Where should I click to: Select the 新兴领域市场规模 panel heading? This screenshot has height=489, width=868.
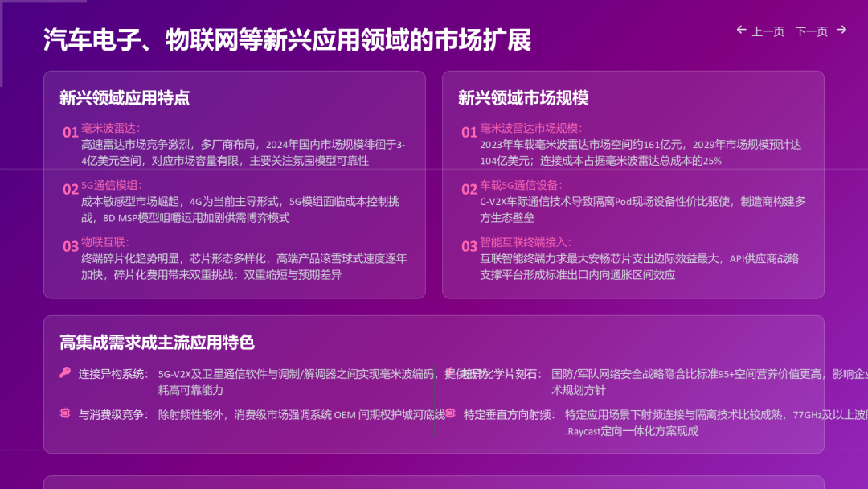pos(522,98)
